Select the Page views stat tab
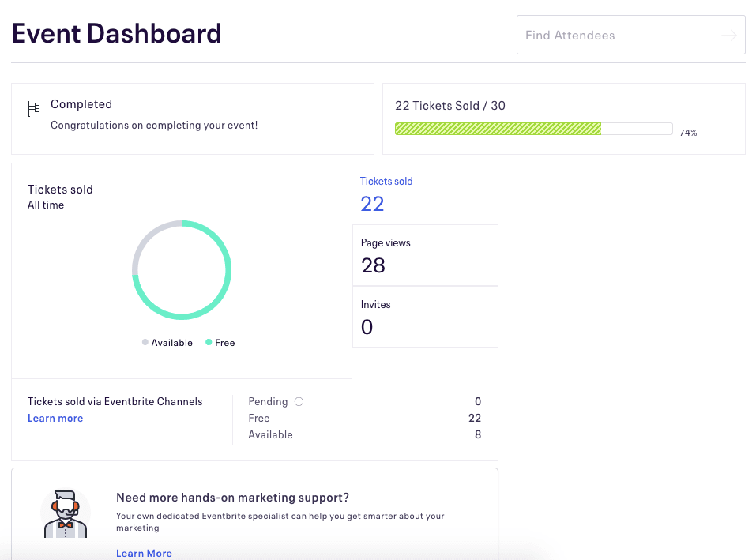Screen dimensions: 756x560 click(425, 255)
